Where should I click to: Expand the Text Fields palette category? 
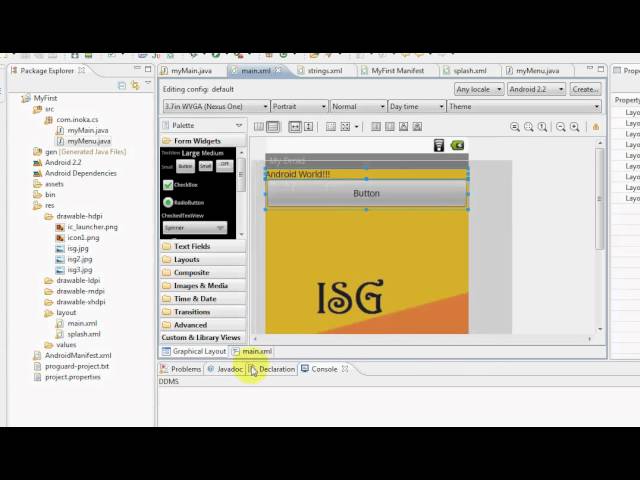[203, 247]
